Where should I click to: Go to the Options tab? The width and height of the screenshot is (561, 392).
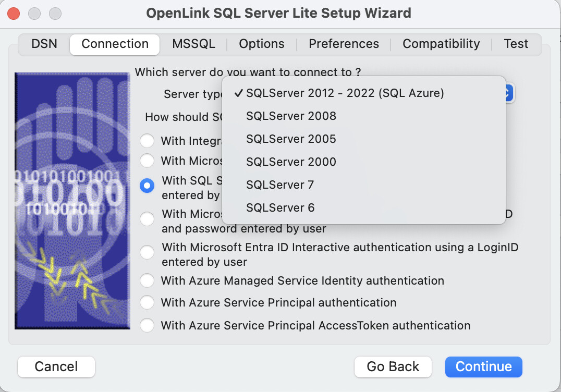262,44
